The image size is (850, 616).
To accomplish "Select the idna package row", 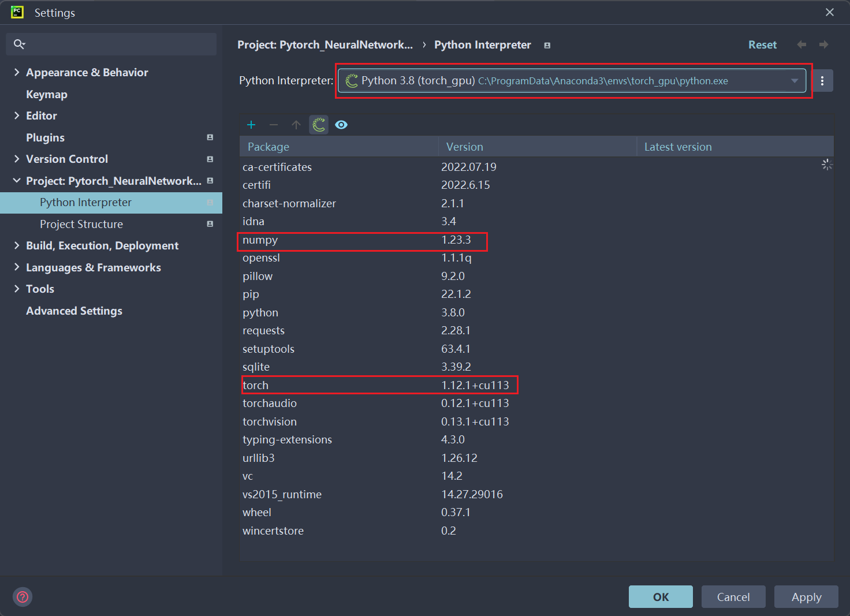I will coord(536,221).
